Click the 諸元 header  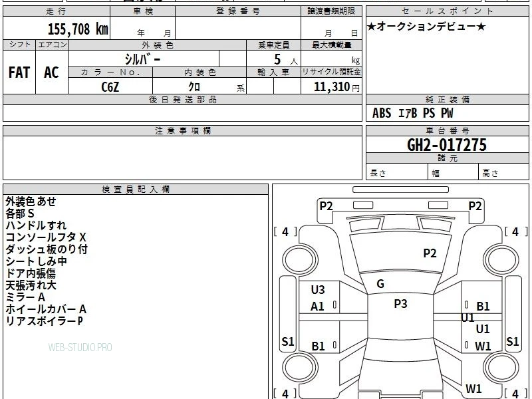click(x=447, y=158)
